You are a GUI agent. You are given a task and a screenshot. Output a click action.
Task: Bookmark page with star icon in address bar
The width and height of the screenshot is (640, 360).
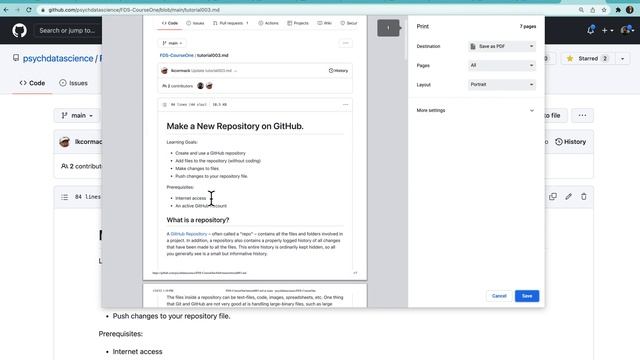604,10
